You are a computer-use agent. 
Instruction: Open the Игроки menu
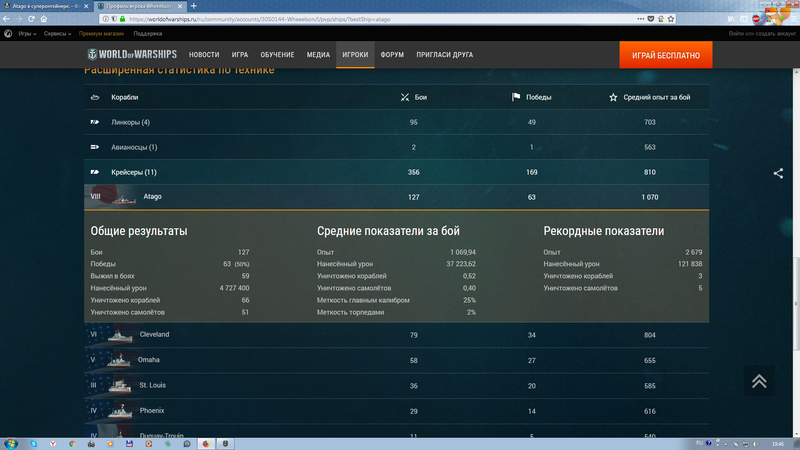(x=355, y=55)
